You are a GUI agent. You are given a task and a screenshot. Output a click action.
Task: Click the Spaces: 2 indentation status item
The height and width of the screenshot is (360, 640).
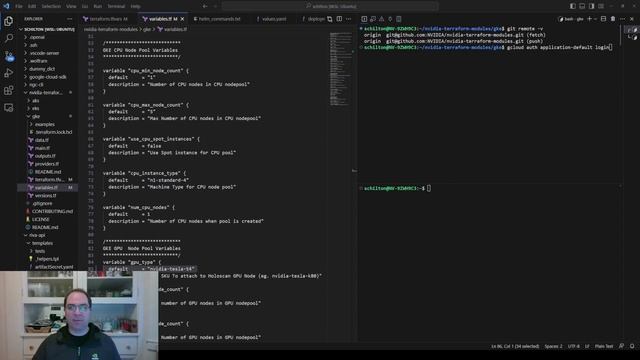pos(553,346)
